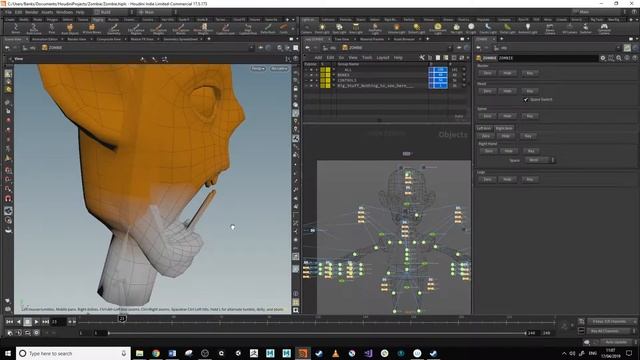Open the Build desktop dropdown
640x360 pixels.
tap(113, 12)
